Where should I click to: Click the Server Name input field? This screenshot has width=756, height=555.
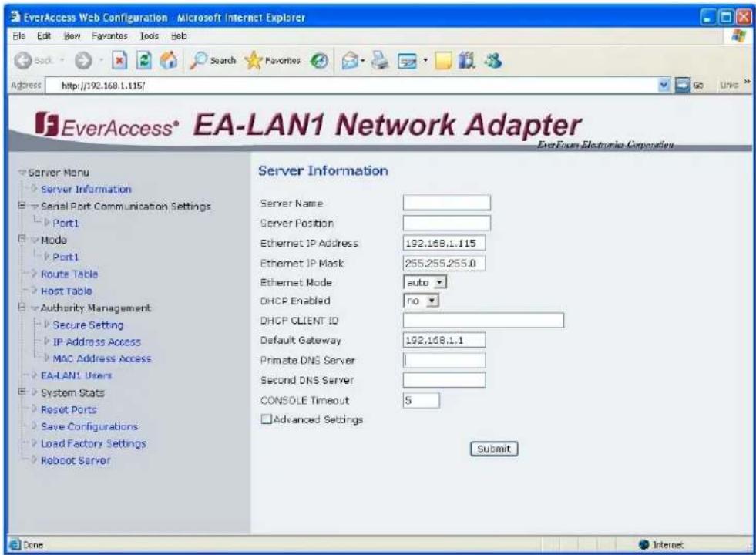[x=446, y=203]
